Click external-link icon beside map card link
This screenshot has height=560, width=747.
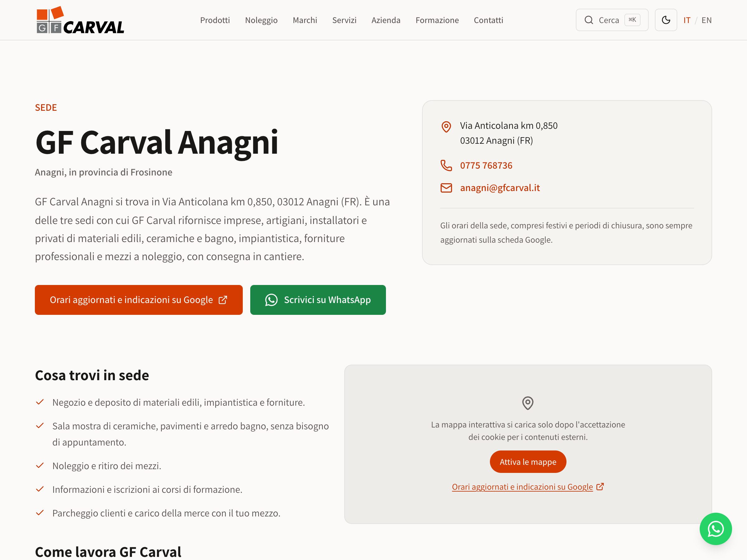[x=600, y=486]
